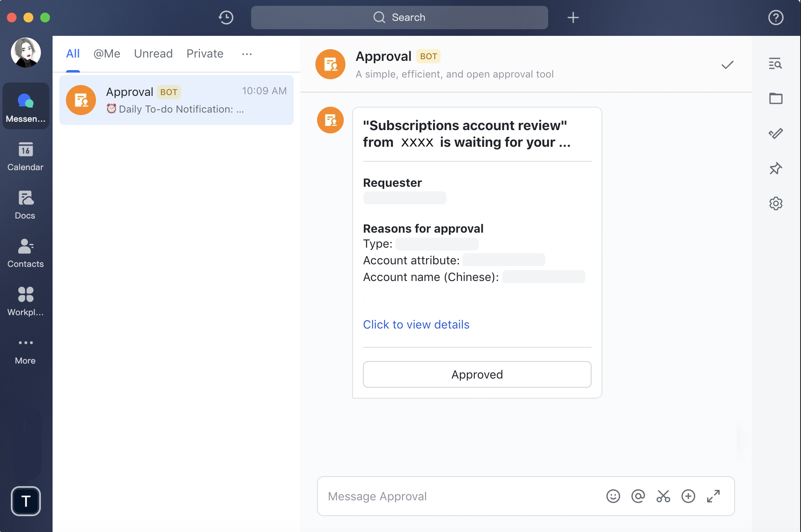
Task: Attach content via the plus icon in composer
Action: (x=688, y=496)
